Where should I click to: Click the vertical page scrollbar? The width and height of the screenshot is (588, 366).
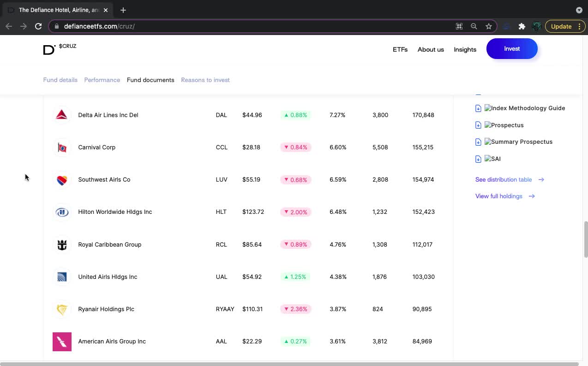point(586,239)
